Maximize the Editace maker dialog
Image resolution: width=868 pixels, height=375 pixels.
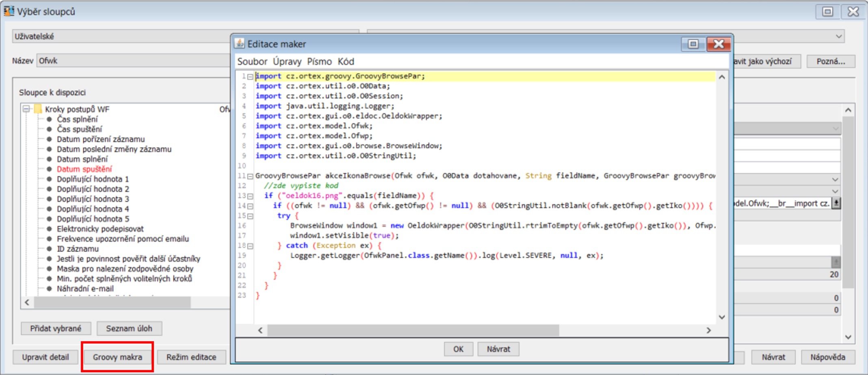pyautogui.click(x=693, y=44)
